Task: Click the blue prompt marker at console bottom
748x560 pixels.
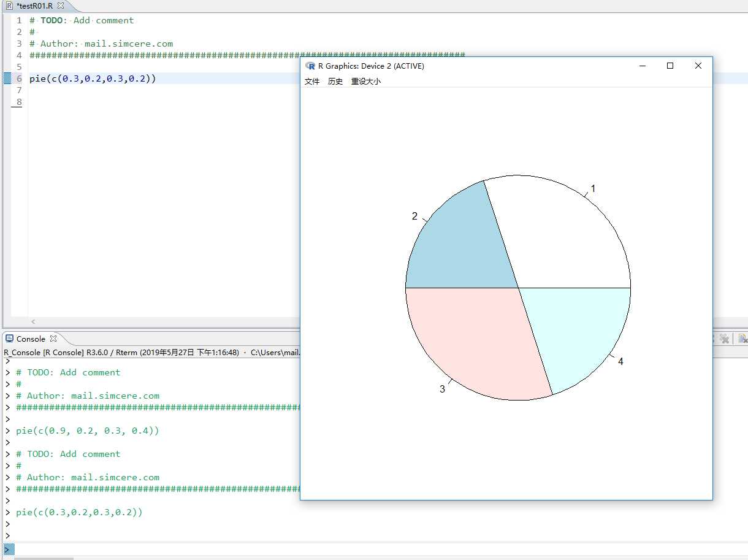Action: [8, 548]
